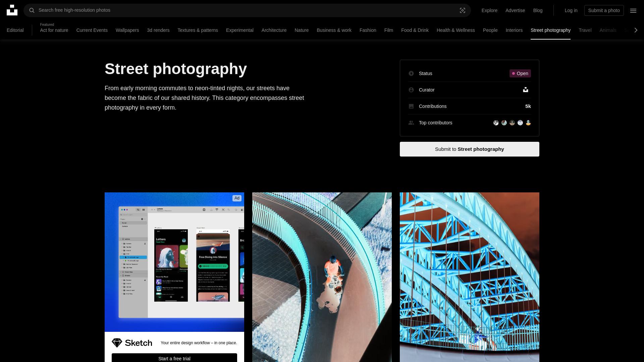Open Film category
This screenshot has width=644, height=362.
(x=388, y=30)
